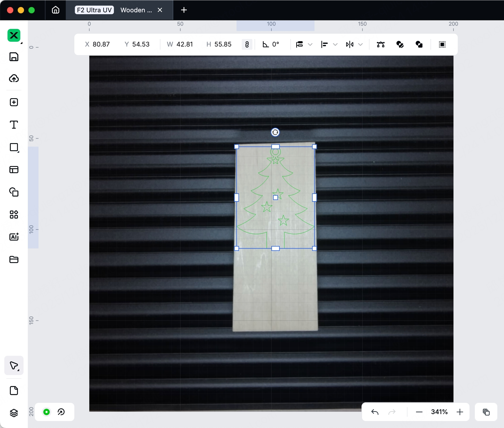Toggle the aspect ratio lock
504x428 pixels.
247,44
